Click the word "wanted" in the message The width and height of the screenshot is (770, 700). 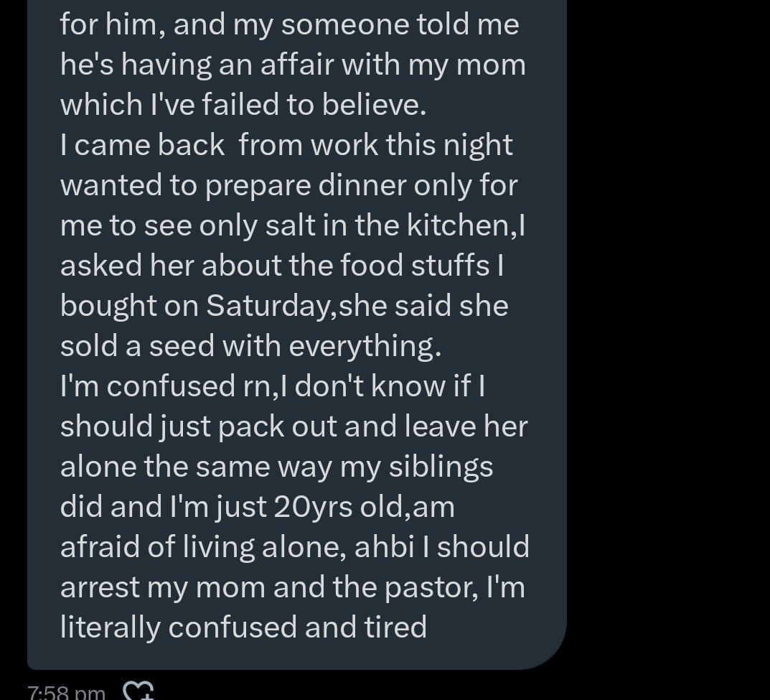(111, 185)
